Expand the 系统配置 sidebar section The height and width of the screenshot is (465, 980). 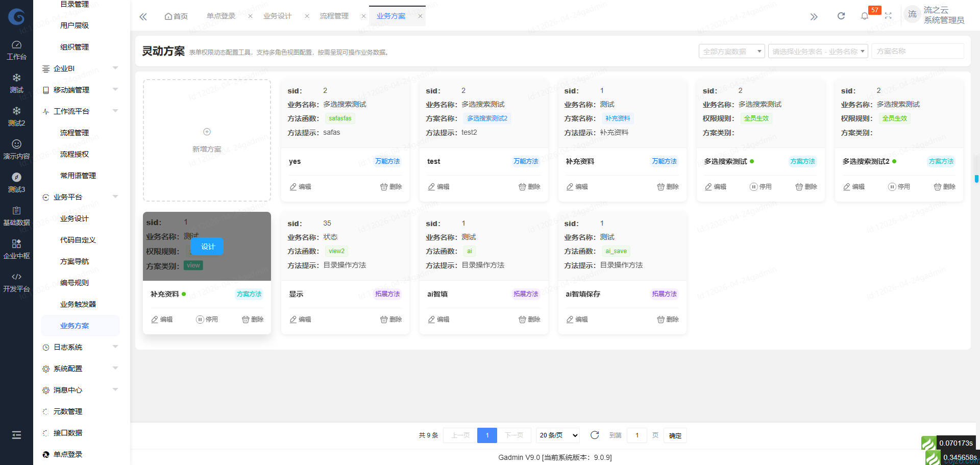click(68, 368)
